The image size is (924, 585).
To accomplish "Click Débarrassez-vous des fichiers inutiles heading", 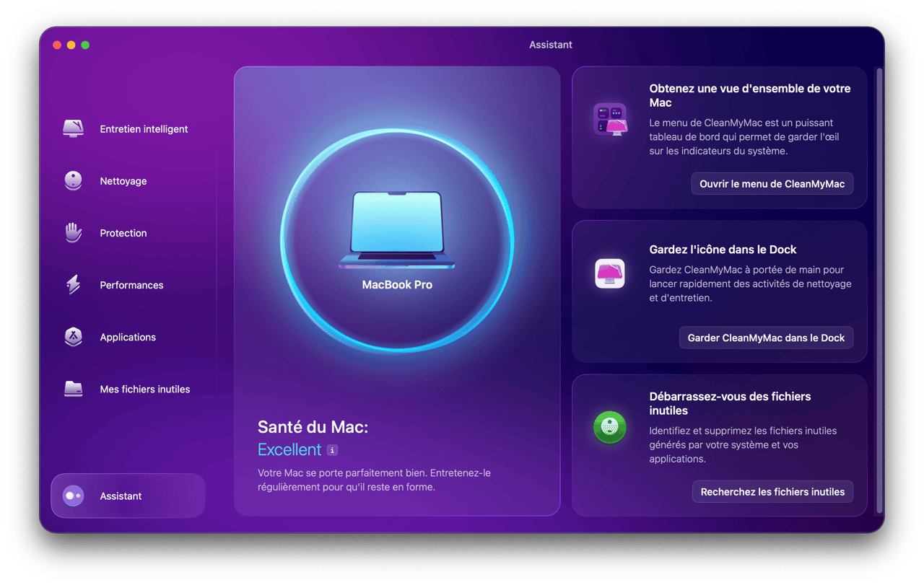I will 730,403.
